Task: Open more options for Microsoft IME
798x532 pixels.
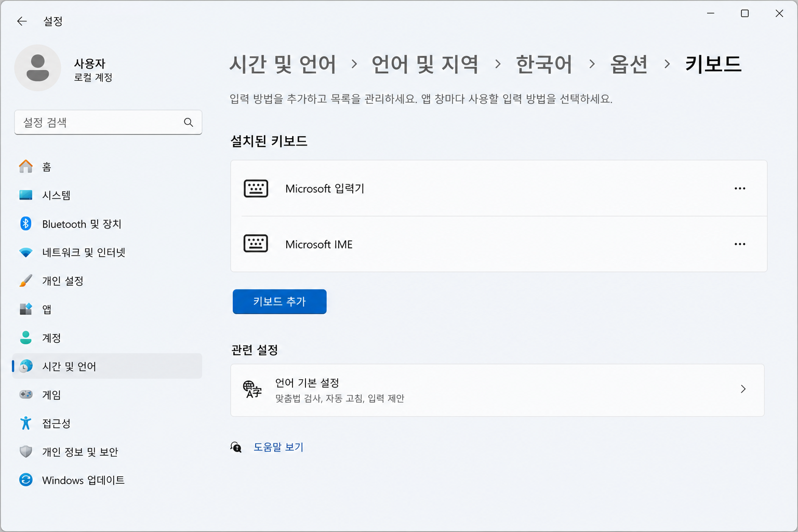Action: click(740, 244)
